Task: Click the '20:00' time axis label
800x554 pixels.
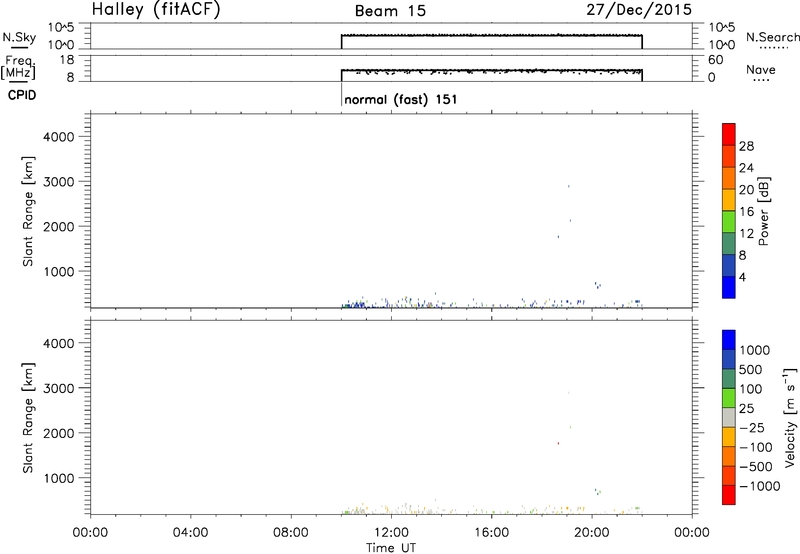Action: 592,533
